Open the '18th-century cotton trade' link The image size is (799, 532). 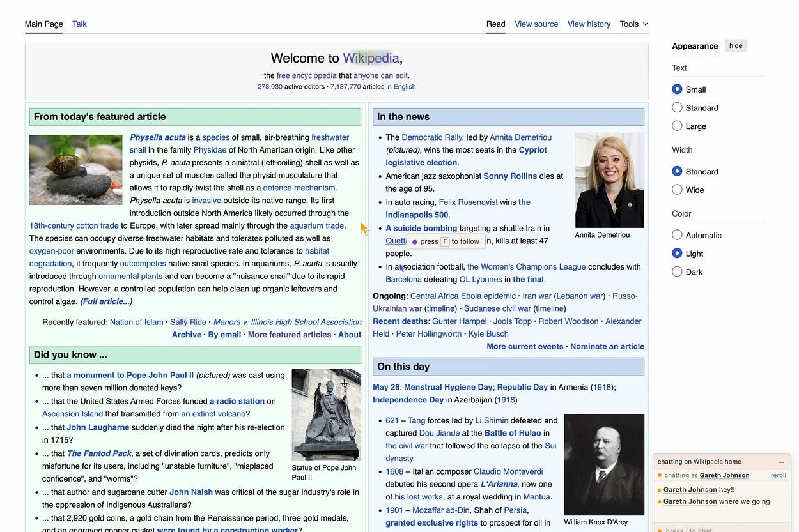click(74, 225)
